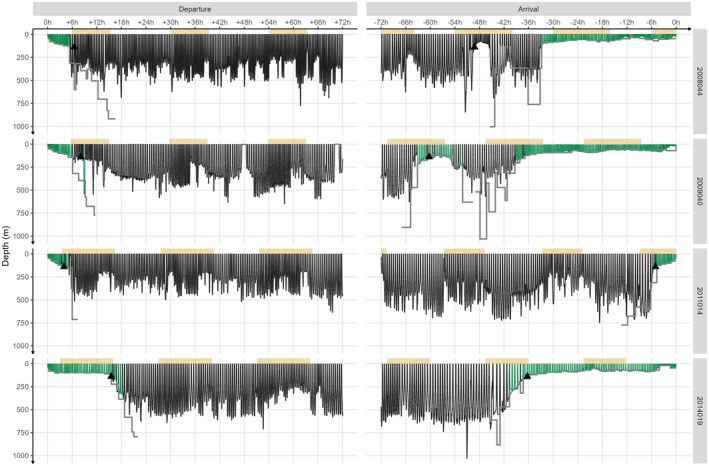Click the Departure 0h tick label
This screenshot has height=466, width=709.
click(x=47, y=22)
